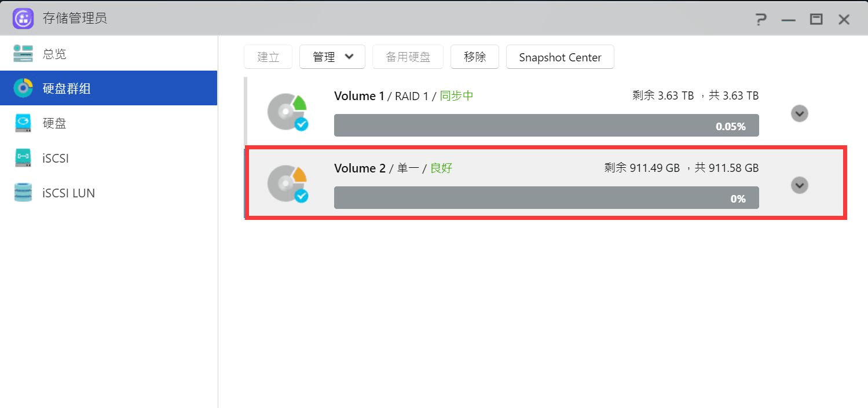Click the Volume 1 usage bar
The height and width of the screenshot is (408, 868).
546,126
